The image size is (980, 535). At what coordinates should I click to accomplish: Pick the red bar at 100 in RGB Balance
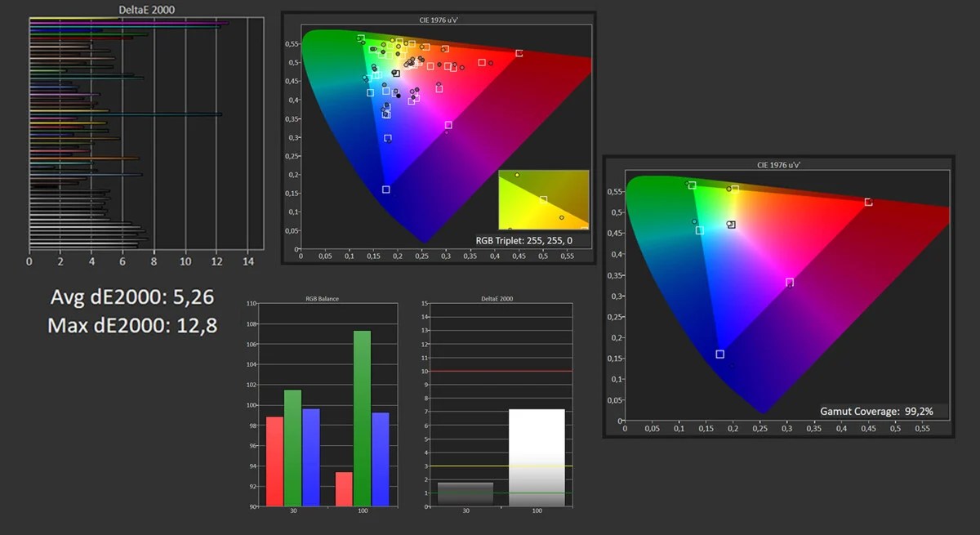(344, 489)
